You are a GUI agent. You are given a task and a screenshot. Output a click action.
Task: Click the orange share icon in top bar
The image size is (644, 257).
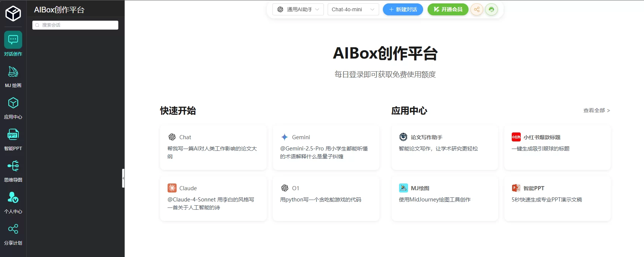pos(477,9)
